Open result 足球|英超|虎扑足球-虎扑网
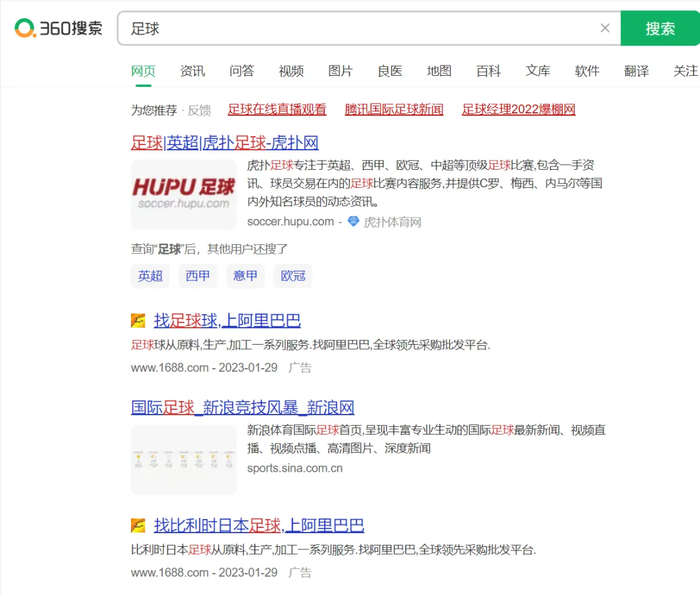This screenshot has width=700, height=596. (x=224, y=143)
